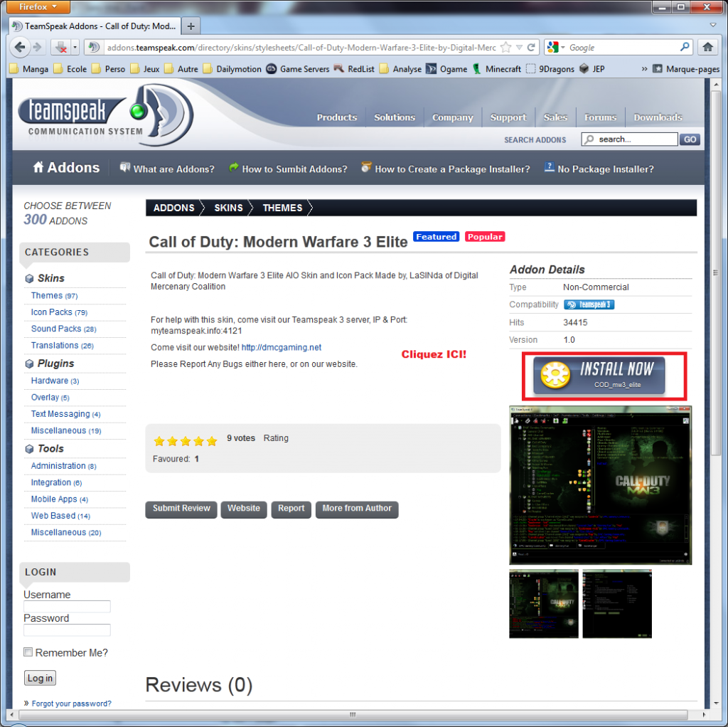The height and width of the screenshot is (727, 728).
Task: Open the Downloads menu
Action: tap(658, 117)
